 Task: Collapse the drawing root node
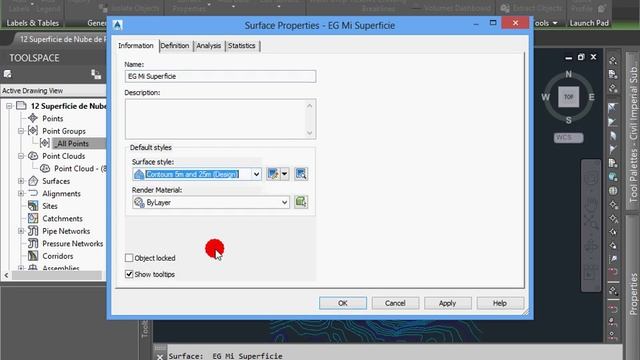9,106
